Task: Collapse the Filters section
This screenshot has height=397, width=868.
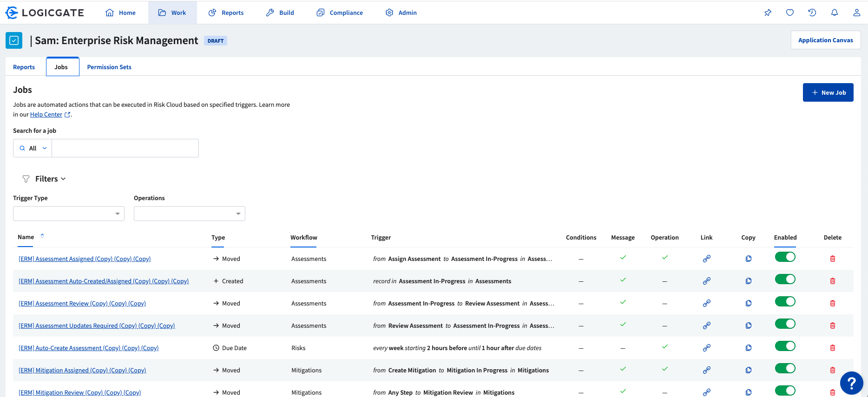Action: click(x=45, y=179)
